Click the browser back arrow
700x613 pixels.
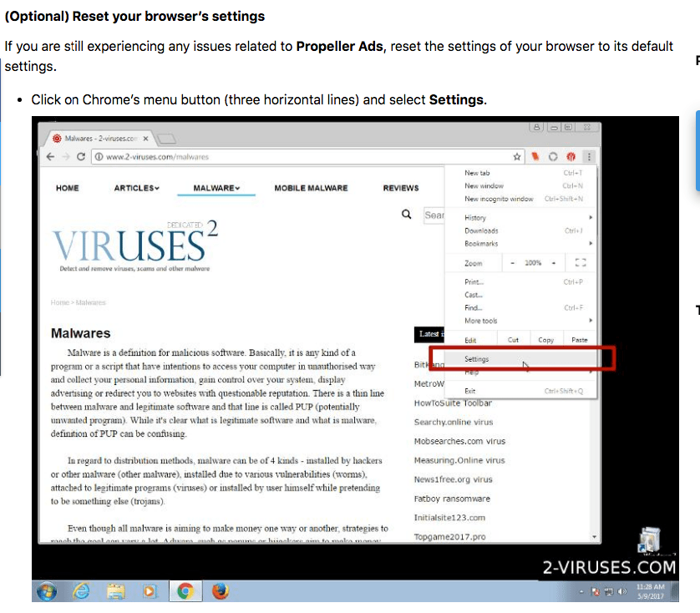click(50, 157)
